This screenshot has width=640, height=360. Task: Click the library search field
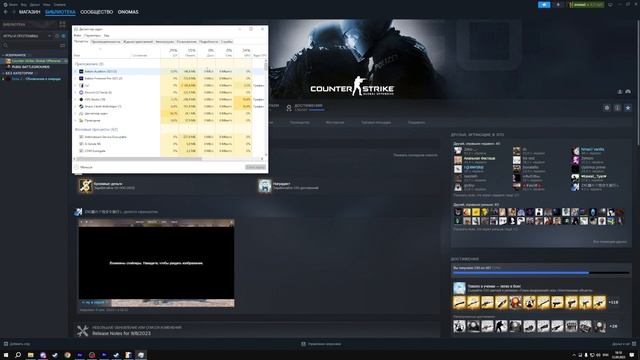click(x=31, y=45)
